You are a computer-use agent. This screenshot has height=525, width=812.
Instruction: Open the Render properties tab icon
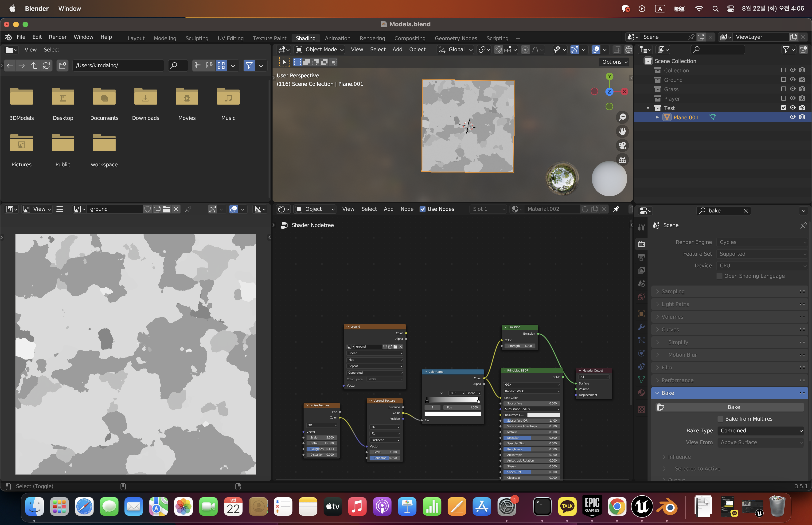tap(641, 244)
